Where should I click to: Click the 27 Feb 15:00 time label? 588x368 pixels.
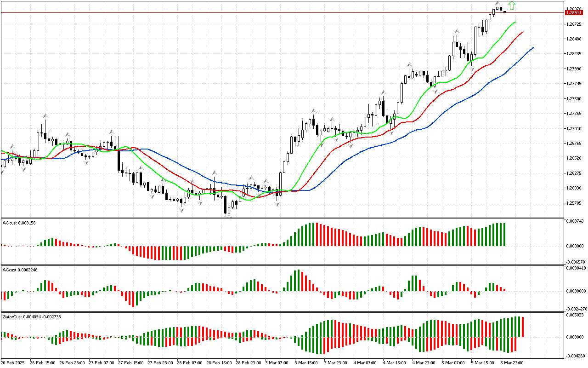click(130, 363)
